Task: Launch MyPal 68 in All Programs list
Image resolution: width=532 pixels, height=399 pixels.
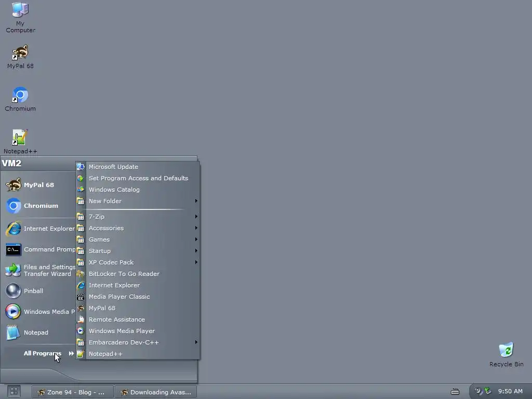Action: 138,308
